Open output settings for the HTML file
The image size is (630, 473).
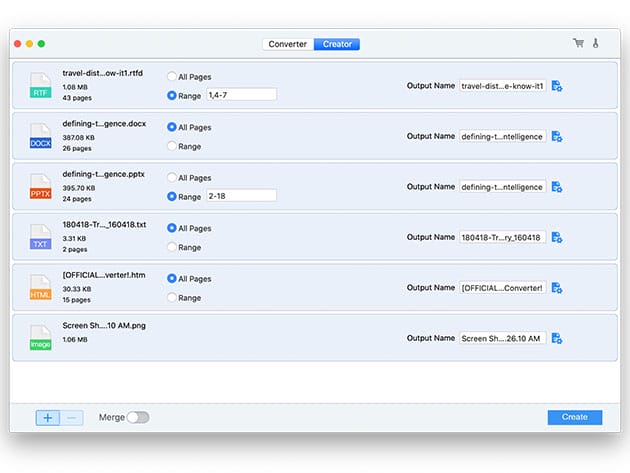pyautogui.click(x=557, y=288)
